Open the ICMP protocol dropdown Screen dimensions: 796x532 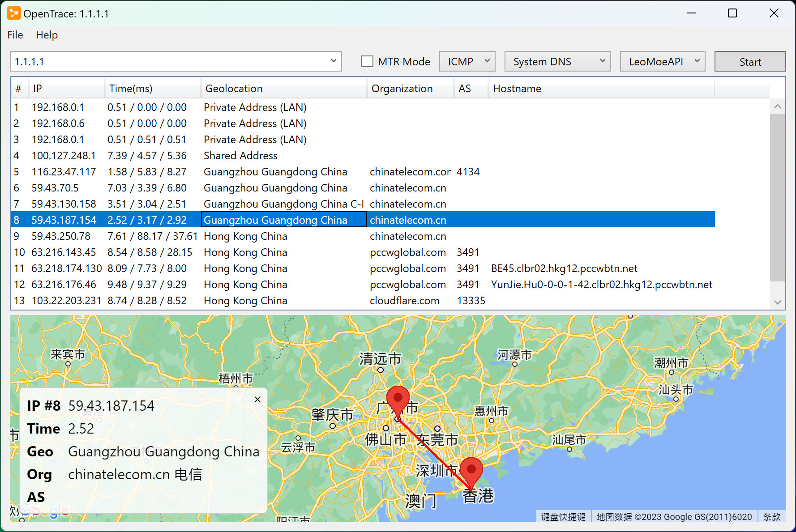pyautogui.click(x=467, y=62)
